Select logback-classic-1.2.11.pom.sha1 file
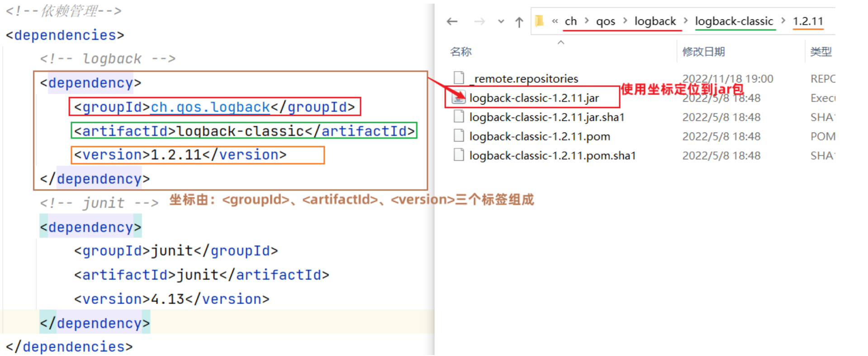This screenshot has height=356, width=868. [552, 156]
